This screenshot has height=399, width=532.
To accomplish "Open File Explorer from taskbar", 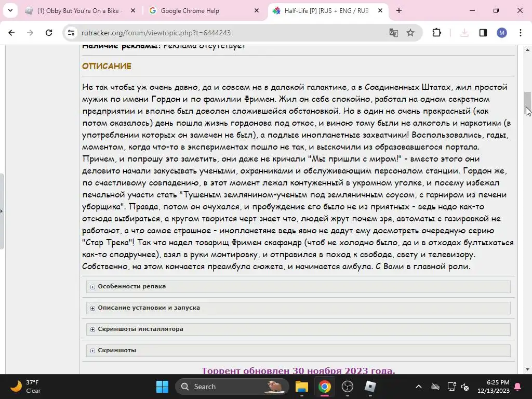I will tap(302, 387).
